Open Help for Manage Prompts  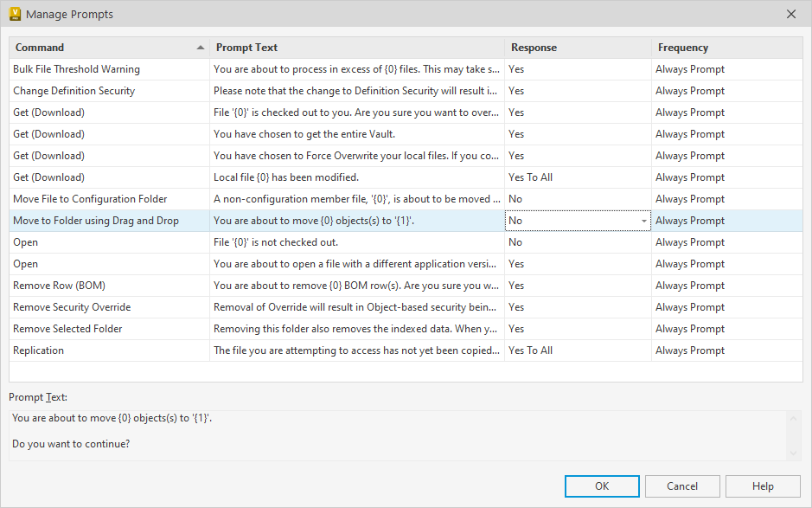[762, 485]
